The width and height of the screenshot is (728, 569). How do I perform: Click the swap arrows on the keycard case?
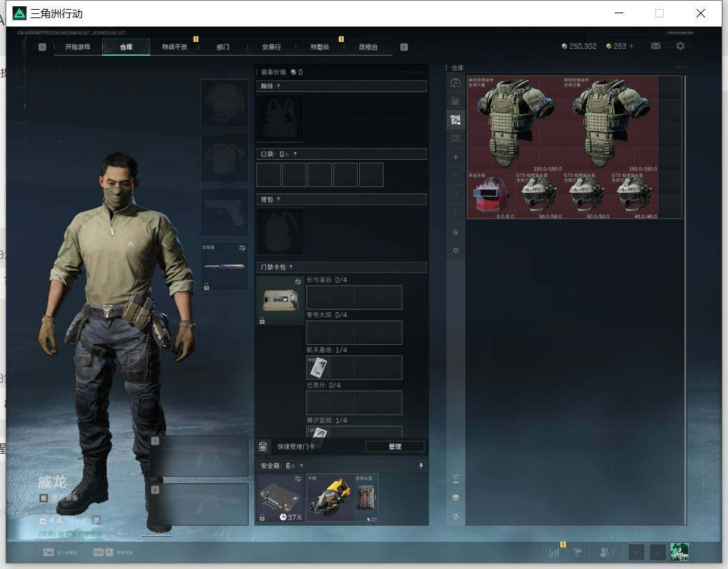[298, 281]
